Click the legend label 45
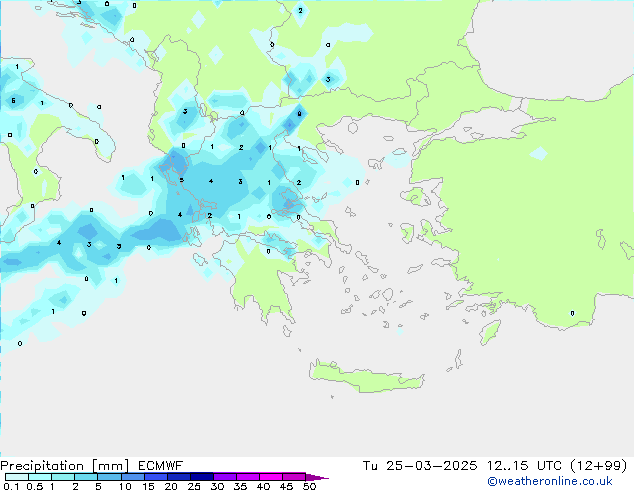This screenshot has width=634, height=490. (286, 486)
